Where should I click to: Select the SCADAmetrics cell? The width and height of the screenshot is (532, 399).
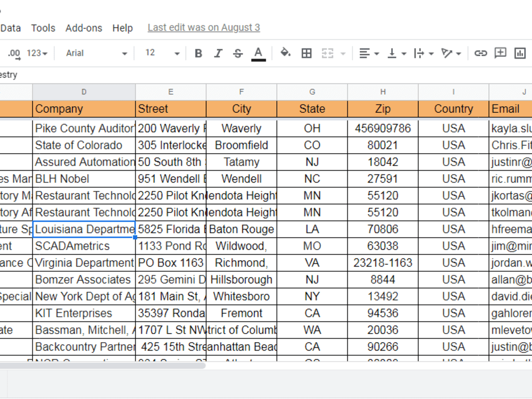pyautogui.click(x=84, y=246)
